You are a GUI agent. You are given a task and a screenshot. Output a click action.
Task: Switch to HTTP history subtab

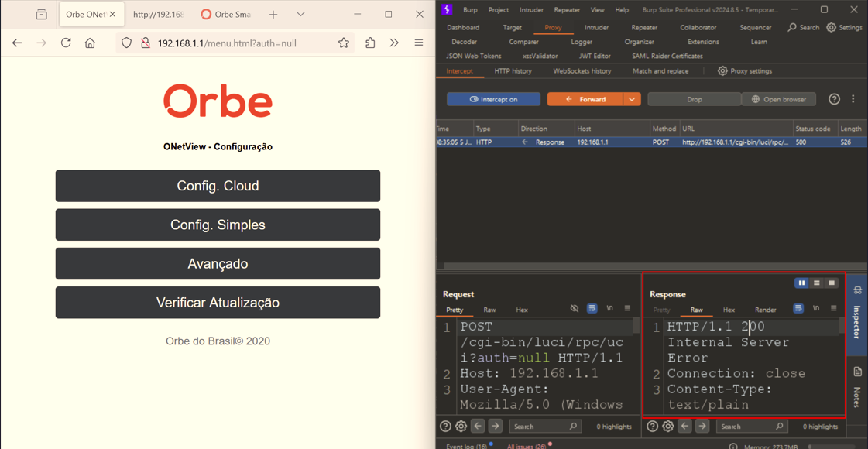tap(513, 71)
